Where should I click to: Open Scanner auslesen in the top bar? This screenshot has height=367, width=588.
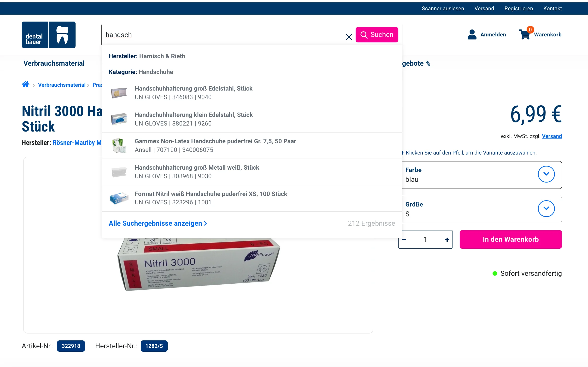click(443, 8)
